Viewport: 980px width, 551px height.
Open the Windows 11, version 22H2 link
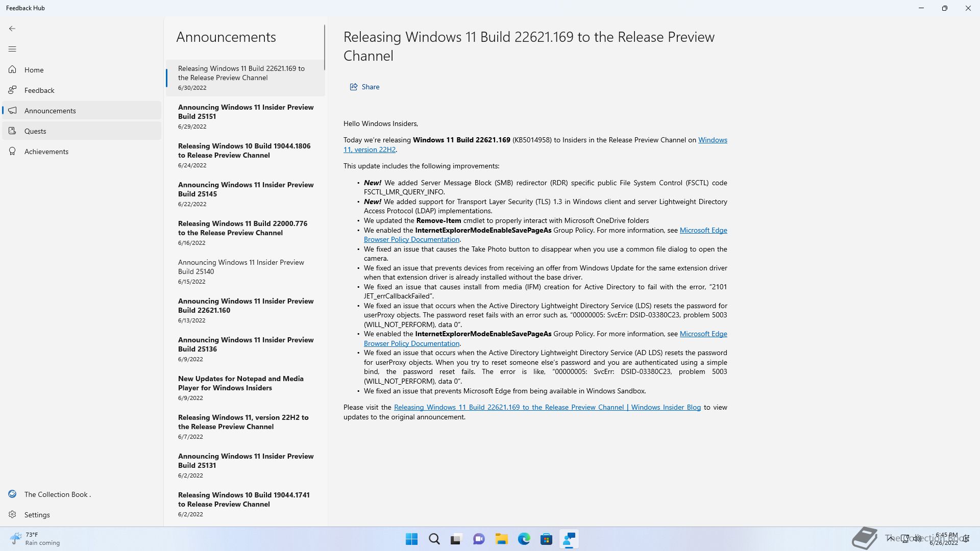713,140
